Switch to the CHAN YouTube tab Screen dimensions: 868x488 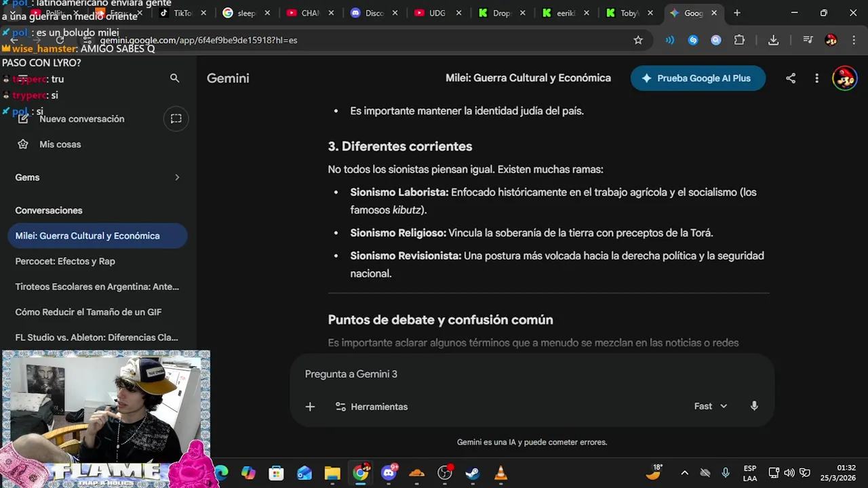click(311, 13)
